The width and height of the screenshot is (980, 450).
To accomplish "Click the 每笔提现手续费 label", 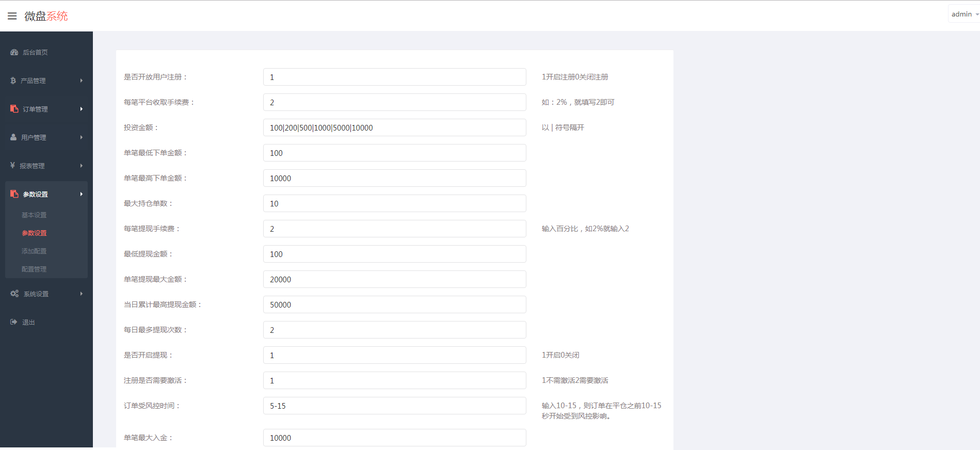I will click(152, 229).
